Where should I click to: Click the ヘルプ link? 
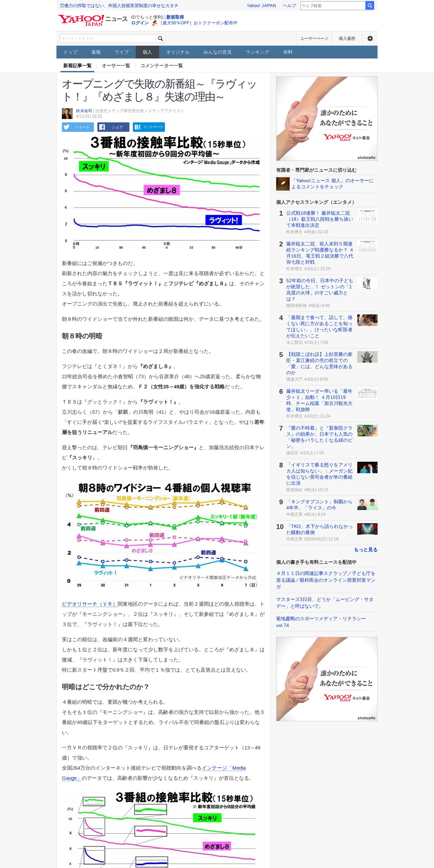pyautogui.click(x=289, y=6)
